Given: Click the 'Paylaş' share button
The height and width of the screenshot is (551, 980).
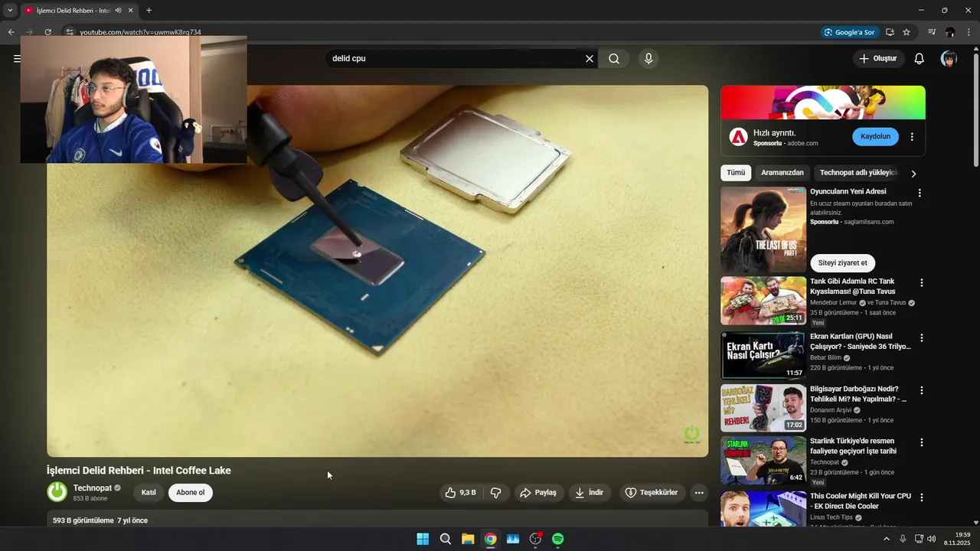Looking at the screenshot, I should click(x=538, y=493).
